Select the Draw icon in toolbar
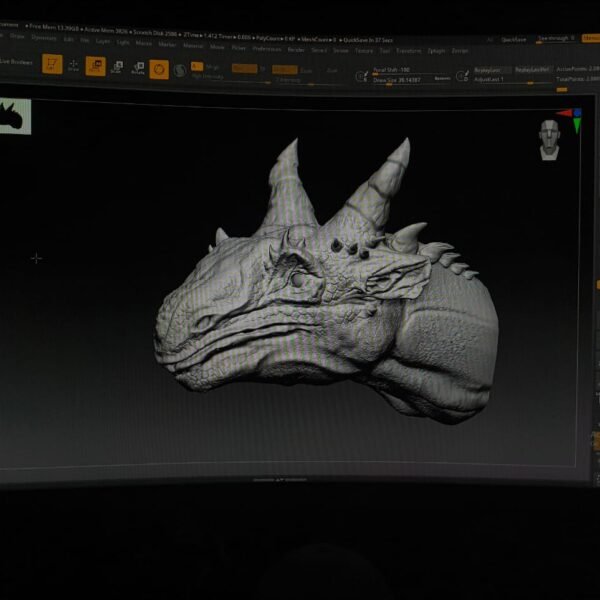Screen dimensions: 600x600 point(74,65)
